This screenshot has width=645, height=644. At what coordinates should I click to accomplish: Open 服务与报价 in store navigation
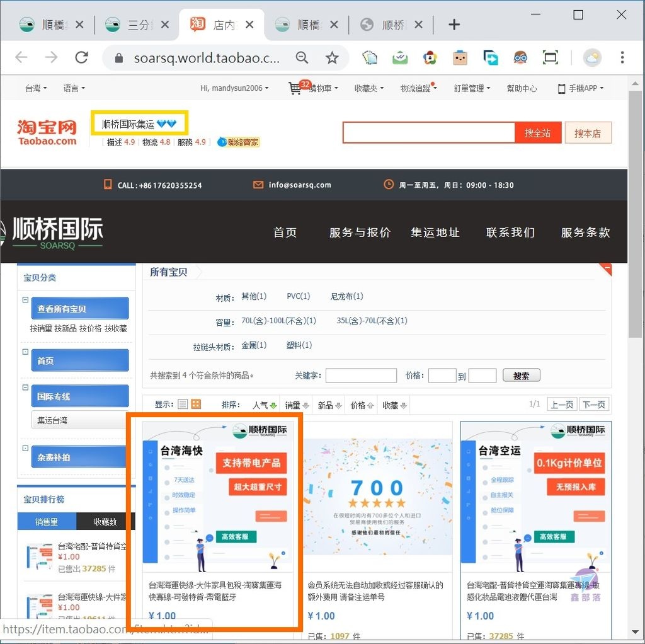point(360,233)
